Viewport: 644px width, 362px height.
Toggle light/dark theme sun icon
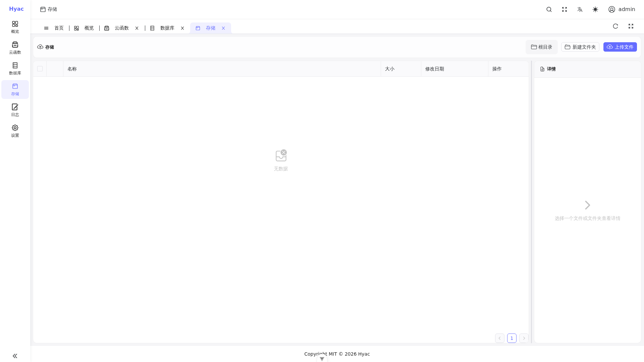pyautogui.click(x=595, y=9)
